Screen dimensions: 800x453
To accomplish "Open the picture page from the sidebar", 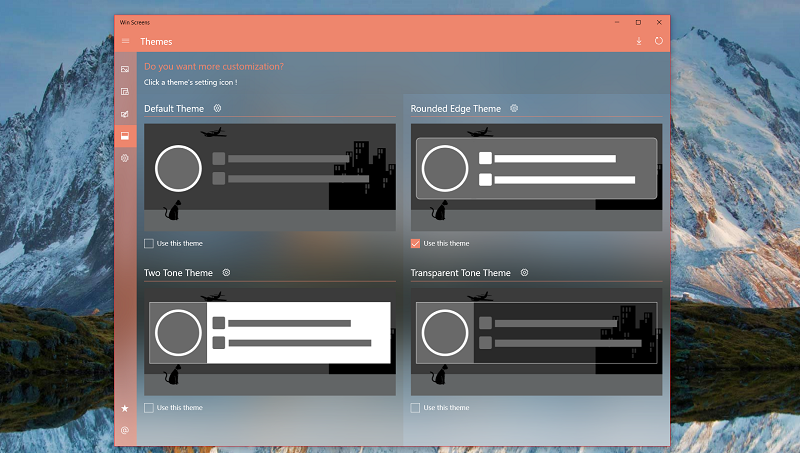I will [125, 69].
